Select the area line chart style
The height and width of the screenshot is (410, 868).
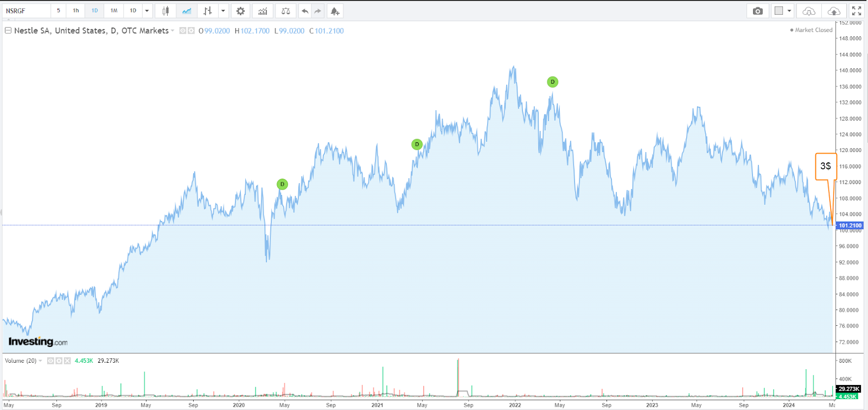pos(187,11)
